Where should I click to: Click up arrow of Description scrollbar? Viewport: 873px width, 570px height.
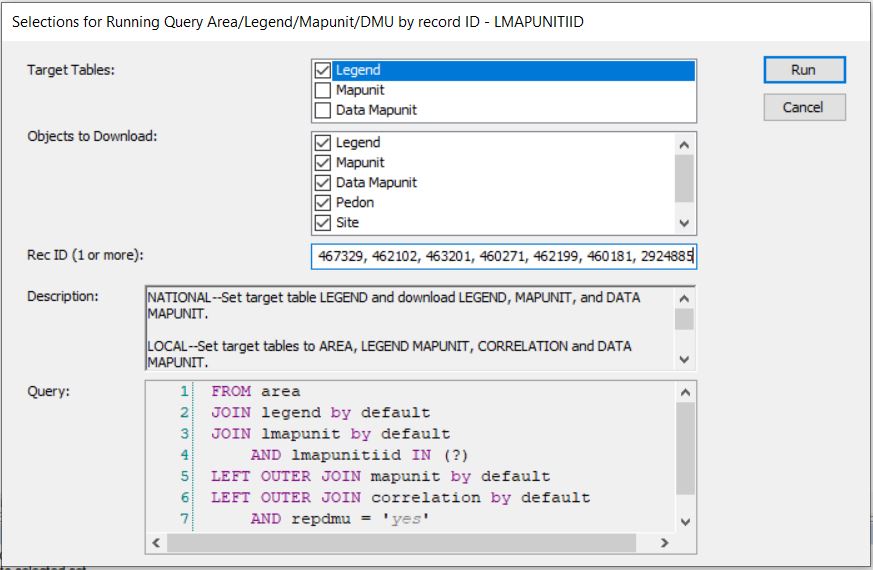tap(684, 298)
